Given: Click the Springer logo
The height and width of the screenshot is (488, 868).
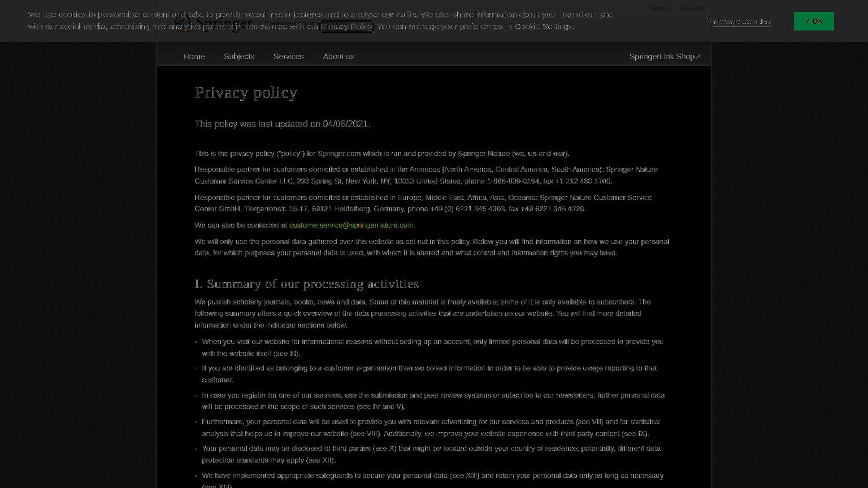Looking at the screenshot, I should coord(214,24).
